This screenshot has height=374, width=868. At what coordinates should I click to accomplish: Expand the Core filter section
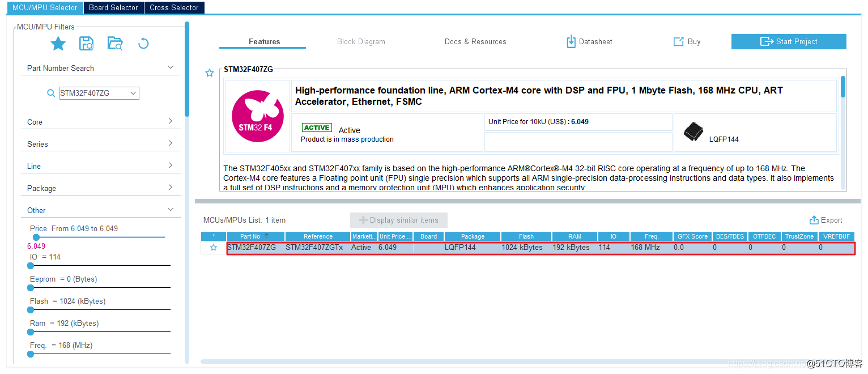point(171,121)
